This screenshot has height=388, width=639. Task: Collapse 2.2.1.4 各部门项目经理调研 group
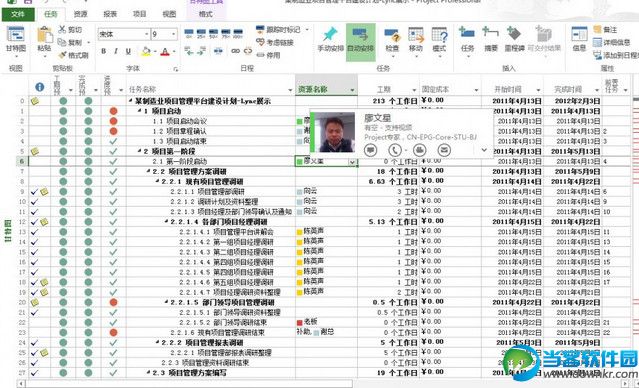pos(166,222)
